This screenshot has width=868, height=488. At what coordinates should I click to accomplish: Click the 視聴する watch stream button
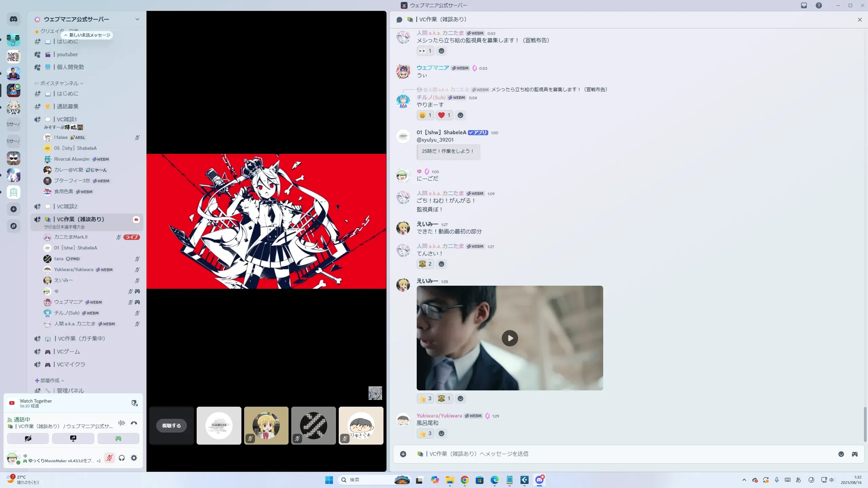pyautogui.click(x=171, y=426)
